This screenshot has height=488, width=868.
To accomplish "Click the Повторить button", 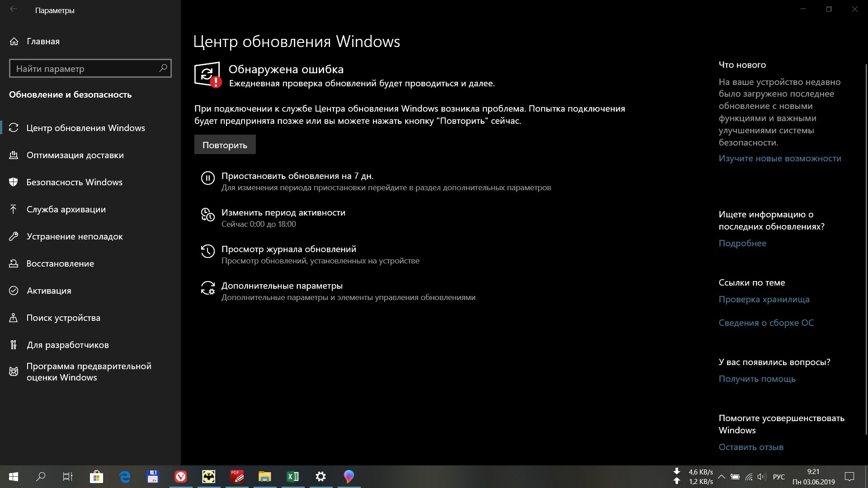I will (x=225, y=145).
